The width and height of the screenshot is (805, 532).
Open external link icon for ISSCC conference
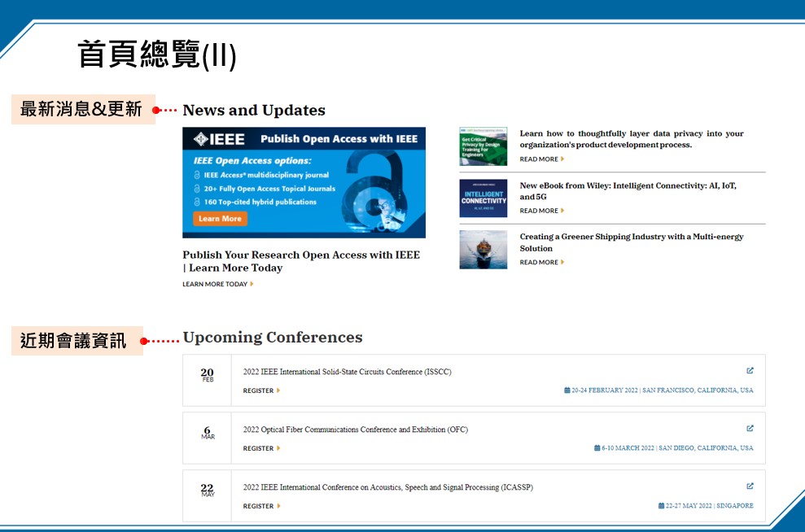click(750, 370)
